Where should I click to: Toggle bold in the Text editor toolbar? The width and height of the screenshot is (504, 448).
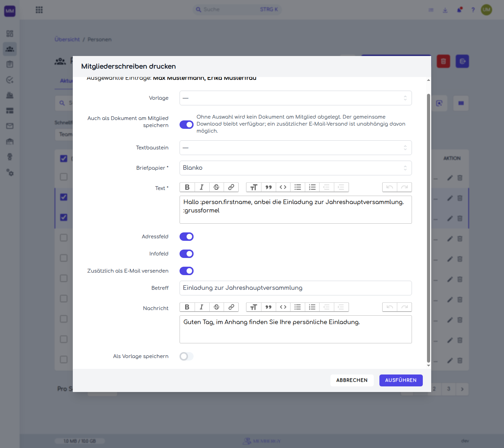pyautogui.click(x=187, y=187)
